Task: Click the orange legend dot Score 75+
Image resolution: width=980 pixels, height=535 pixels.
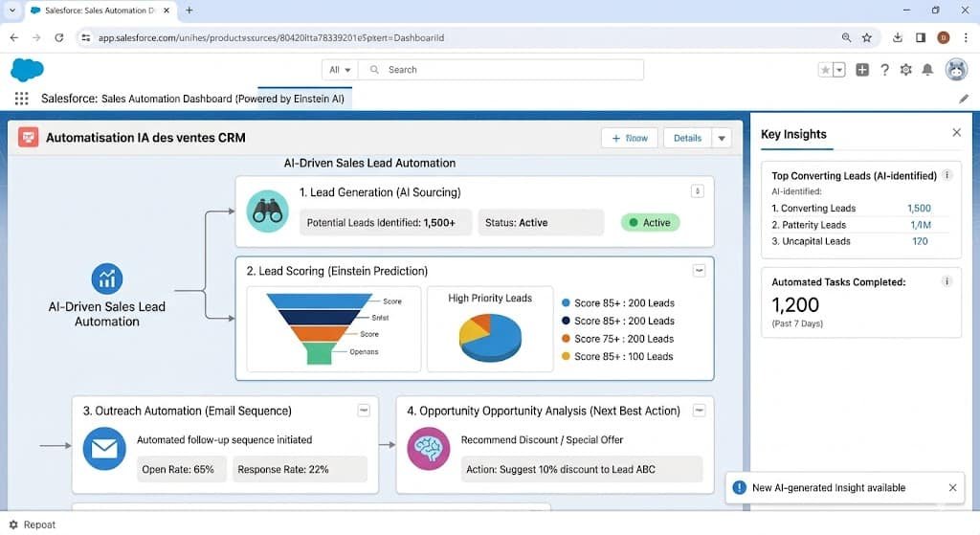Action: (x=566, y=339)
